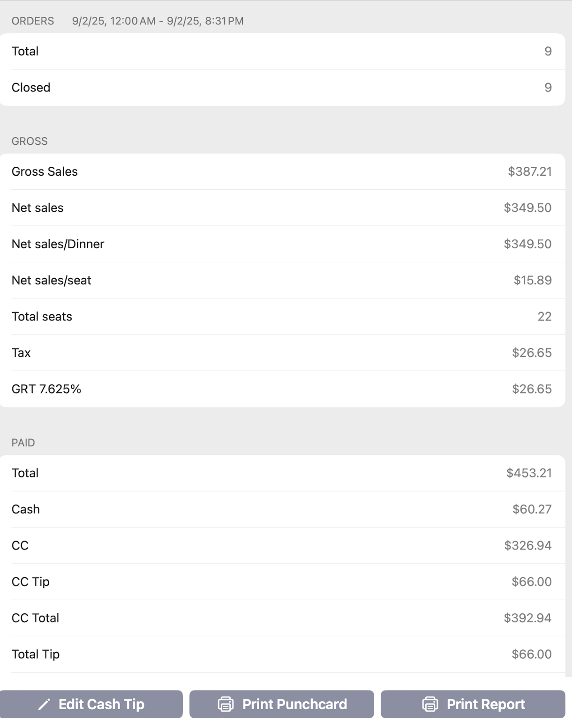Select the Gross Sales row
The height and width of the screenshot is (728, 572).
(281, 171)
